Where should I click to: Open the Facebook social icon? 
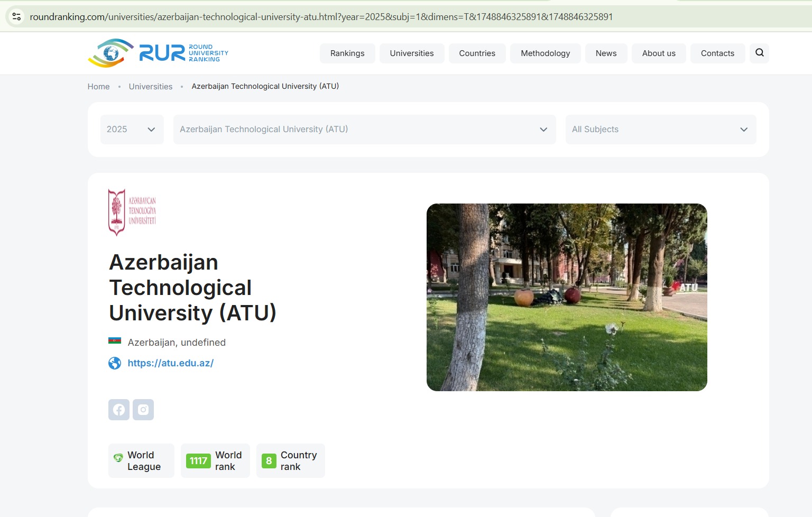tap(119, 410)
